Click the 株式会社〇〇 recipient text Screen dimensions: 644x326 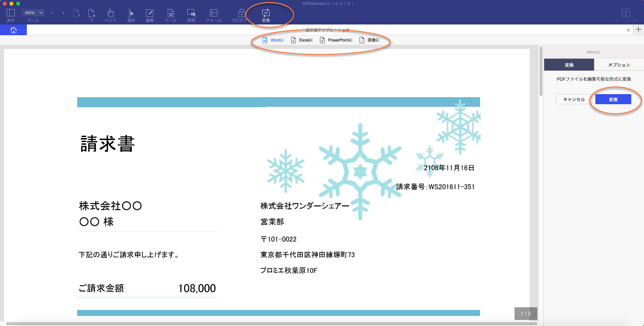[110, 206]
